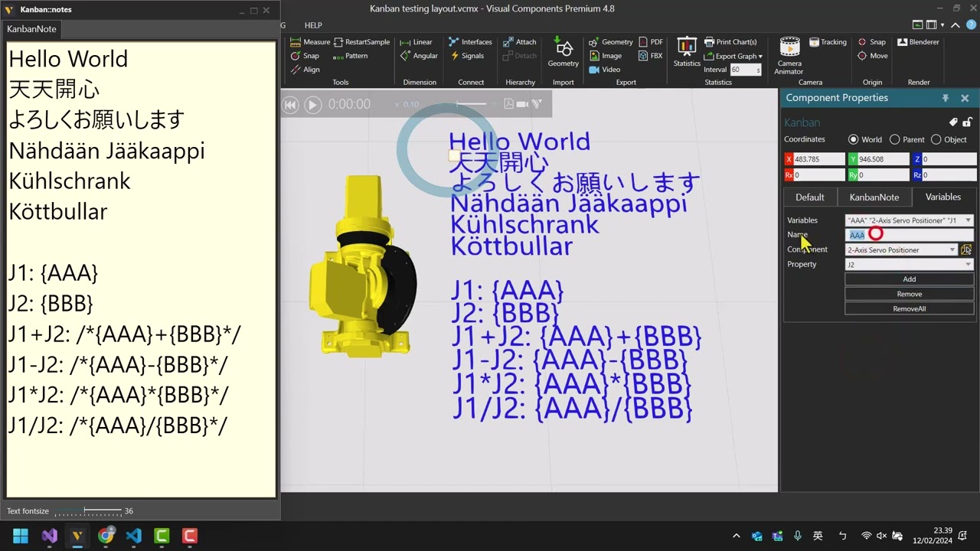980x551 pixels.
Task: Export a Video
Action: coord(604,70)
